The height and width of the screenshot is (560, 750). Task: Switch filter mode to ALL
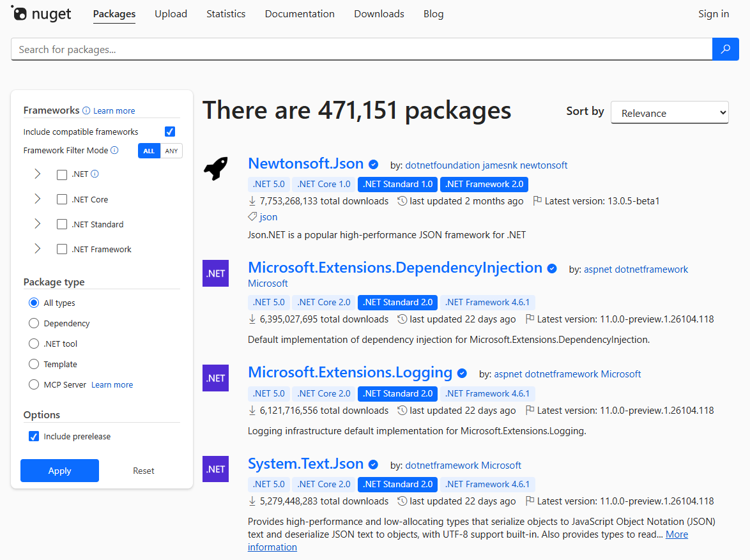pyautogui.click(x=149, y=151)
